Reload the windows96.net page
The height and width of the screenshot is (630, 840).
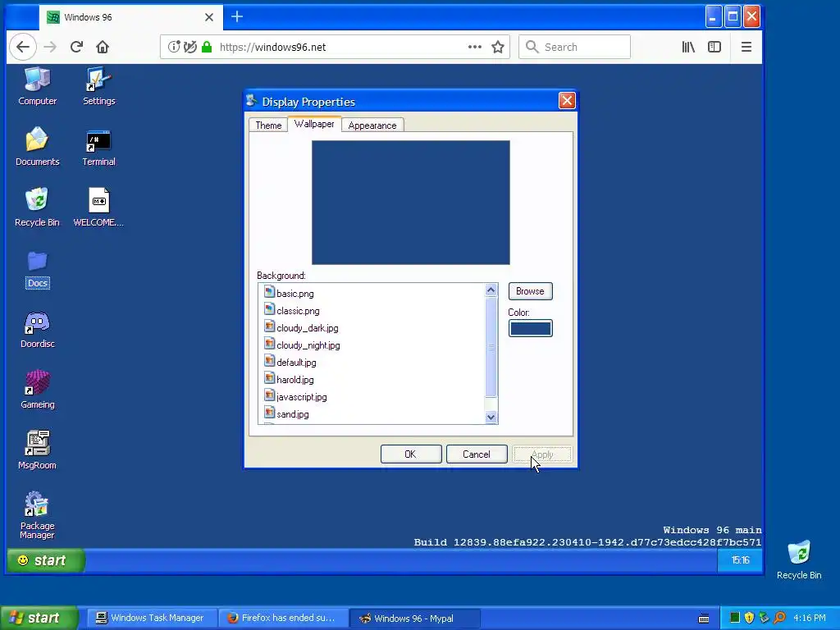76,47
